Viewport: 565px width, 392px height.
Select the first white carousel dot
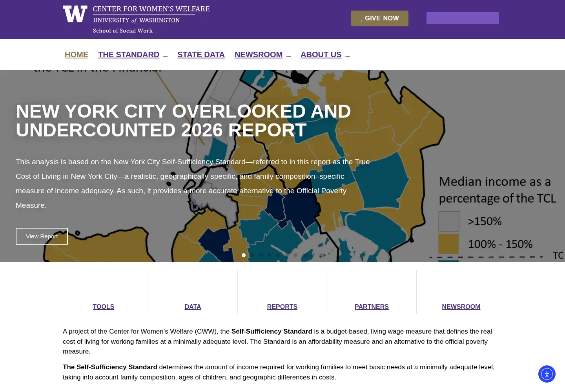pos(244,255)
